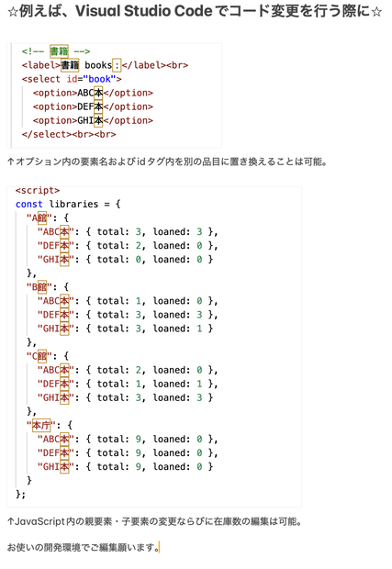Click the select id="book" line

point(72,79)
